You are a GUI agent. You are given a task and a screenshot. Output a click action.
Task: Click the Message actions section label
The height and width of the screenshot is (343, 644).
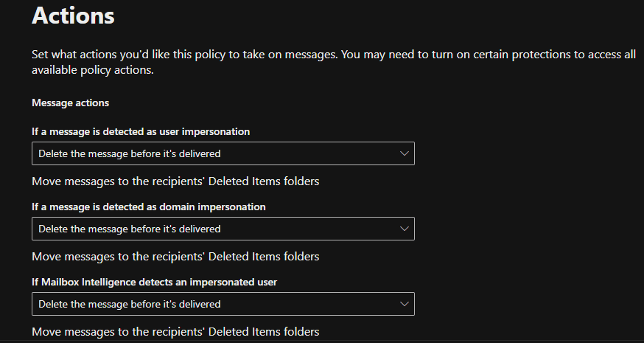[x=70, y=103]
